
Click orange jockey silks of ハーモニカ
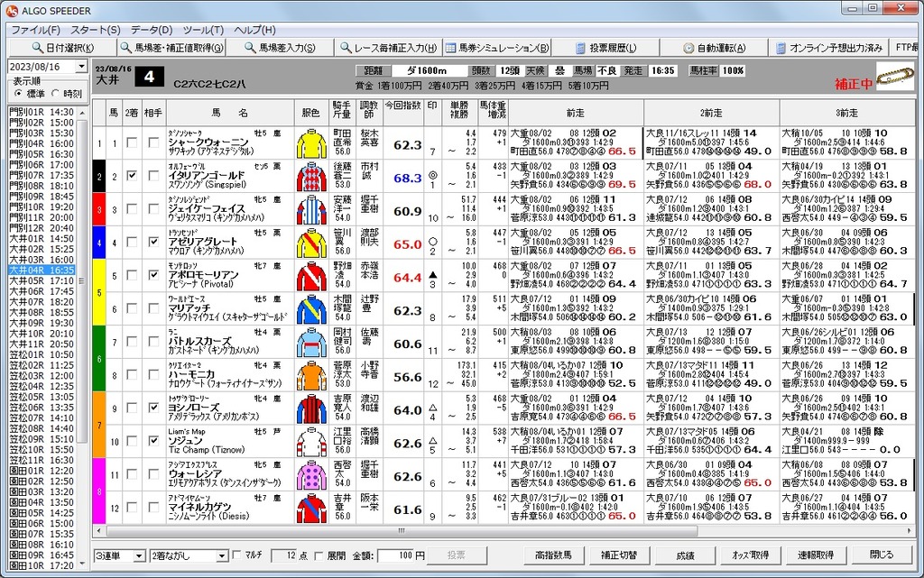311,376
